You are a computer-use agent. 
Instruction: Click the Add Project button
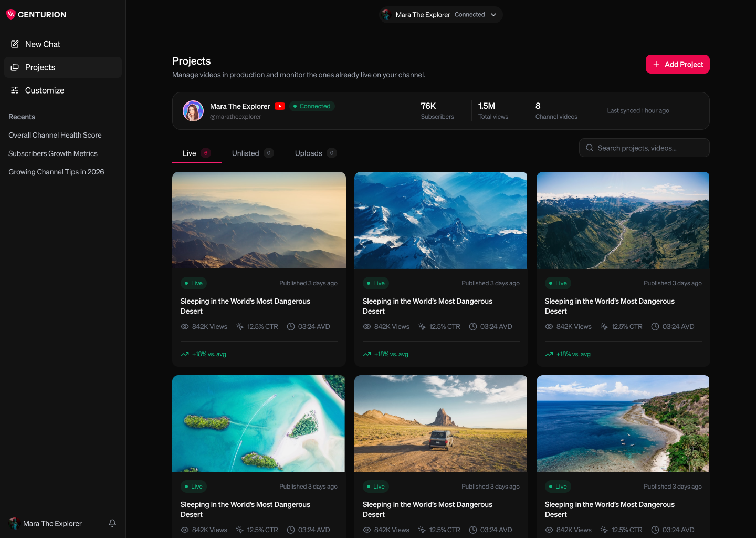click(x=678, y=64)
